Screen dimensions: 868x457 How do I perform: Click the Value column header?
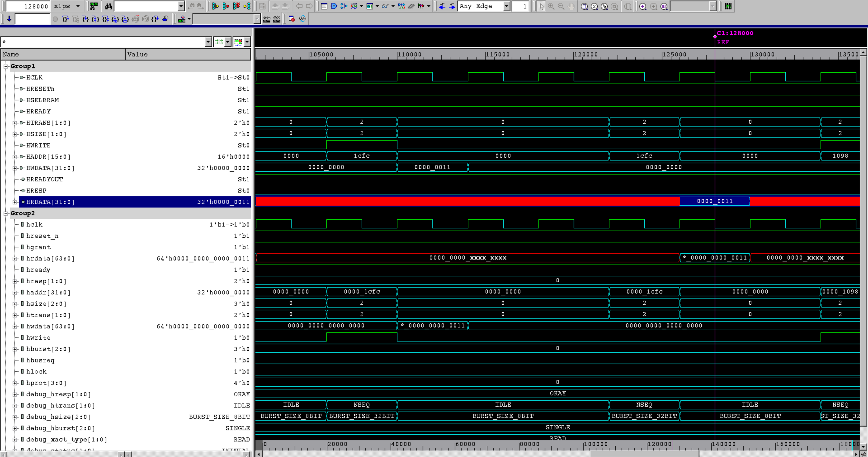click(x=188, y=54)
